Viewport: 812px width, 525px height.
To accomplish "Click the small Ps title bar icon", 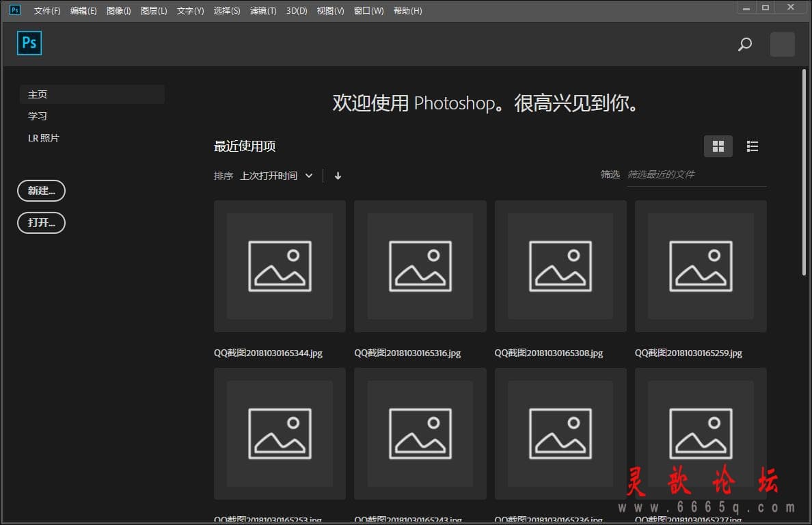I will pyautogui.click(x=15, y=10).
